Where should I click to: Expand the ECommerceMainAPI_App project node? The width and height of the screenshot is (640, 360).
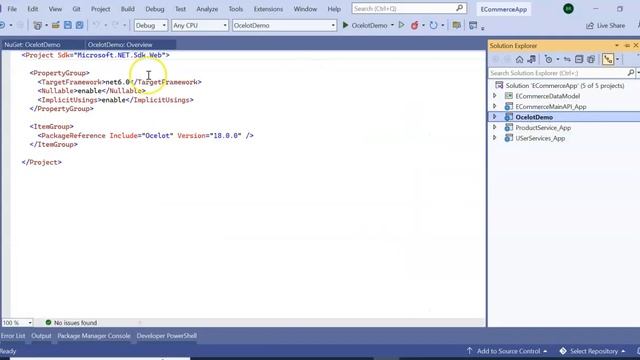click(x=495, y=107)
